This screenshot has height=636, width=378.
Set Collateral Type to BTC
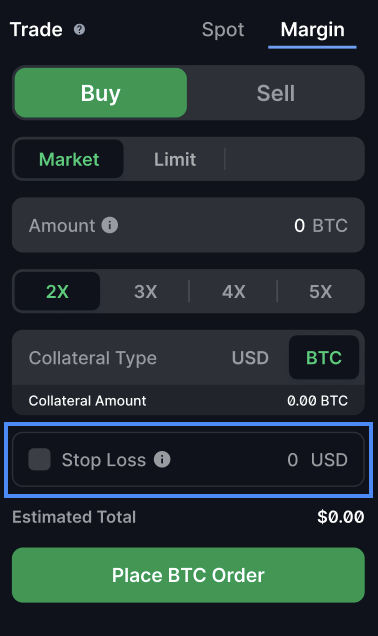(x=324, y=357)
